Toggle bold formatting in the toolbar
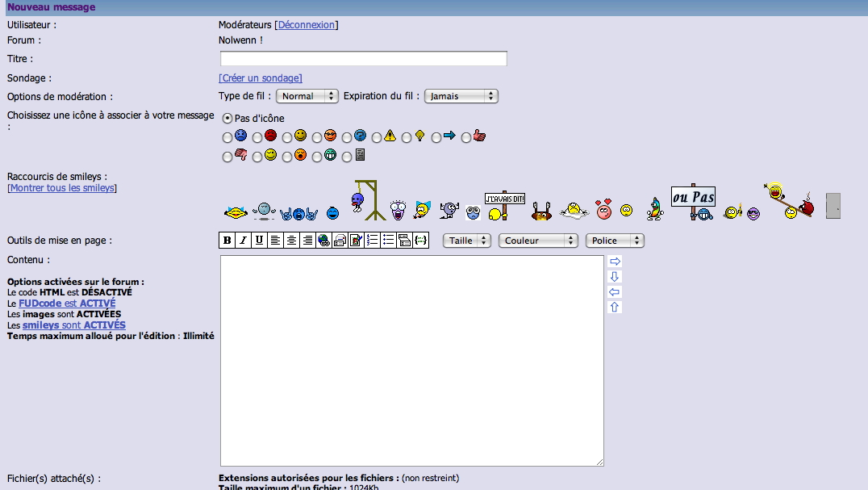 point(227,241)
